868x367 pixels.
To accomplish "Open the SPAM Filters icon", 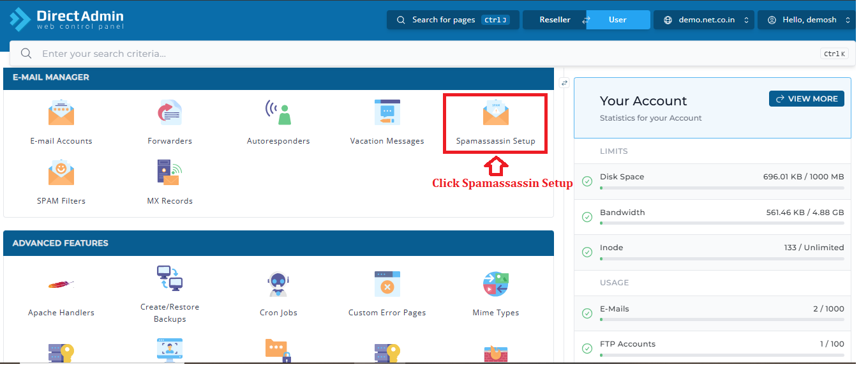I will [x=61, y=172].
